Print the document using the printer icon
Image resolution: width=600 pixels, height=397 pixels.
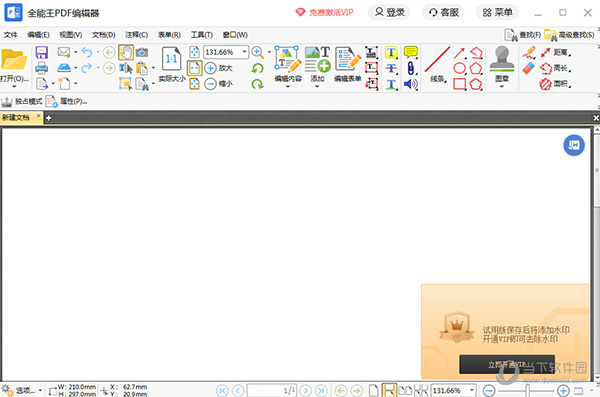pyautogui.click(x=41, y=68)
